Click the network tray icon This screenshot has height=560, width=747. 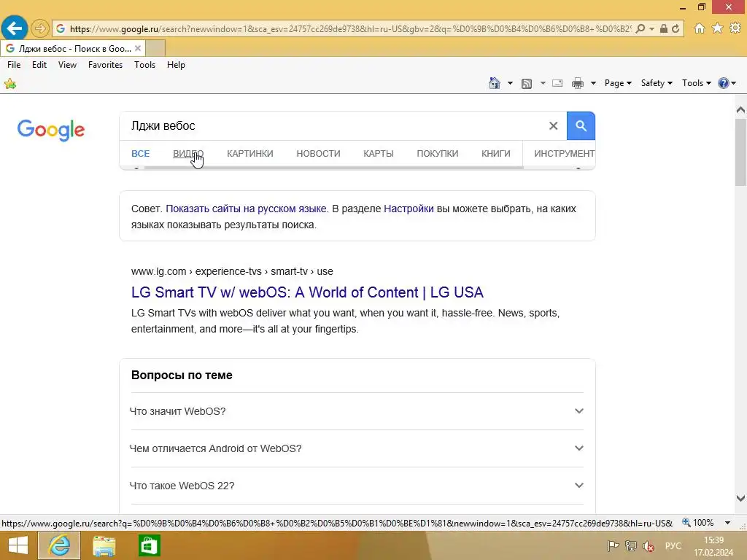tap(631, 546)
